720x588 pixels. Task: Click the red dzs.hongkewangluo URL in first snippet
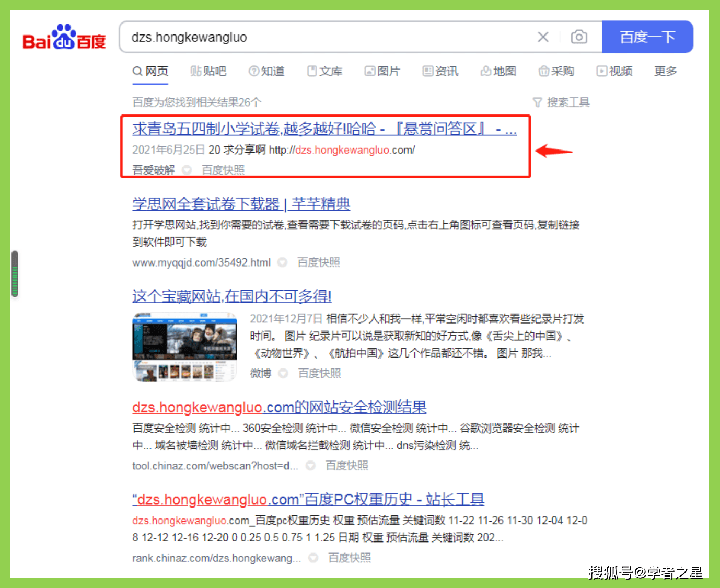(342, 150)
